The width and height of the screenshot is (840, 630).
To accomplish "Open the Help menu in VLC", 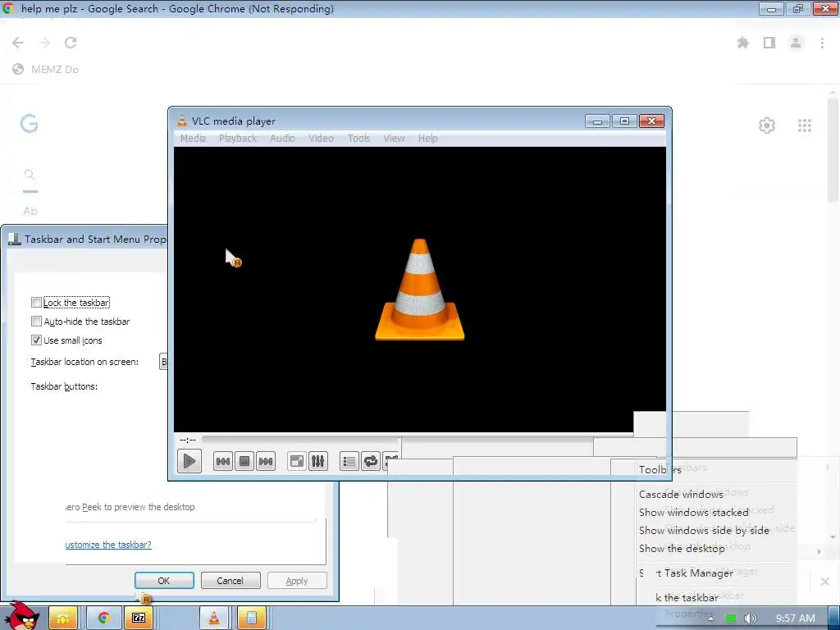I will (427, 138).
